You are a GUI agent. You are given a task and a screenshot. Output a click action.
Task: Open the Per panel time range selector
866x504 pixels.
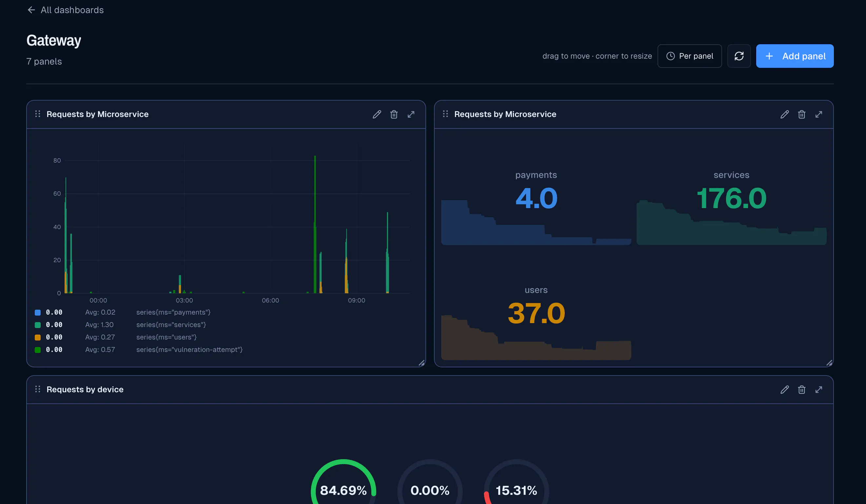(x=690, y=56)
